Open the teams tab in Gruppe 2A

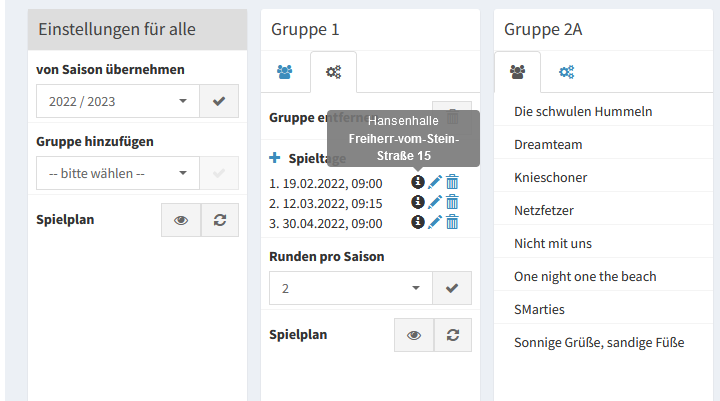coord(518,72)
